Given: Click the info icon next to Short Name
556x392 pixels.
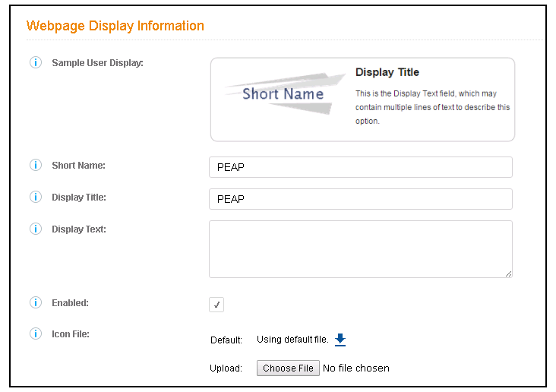Looking at the screenshot, I should coord(36,165).
